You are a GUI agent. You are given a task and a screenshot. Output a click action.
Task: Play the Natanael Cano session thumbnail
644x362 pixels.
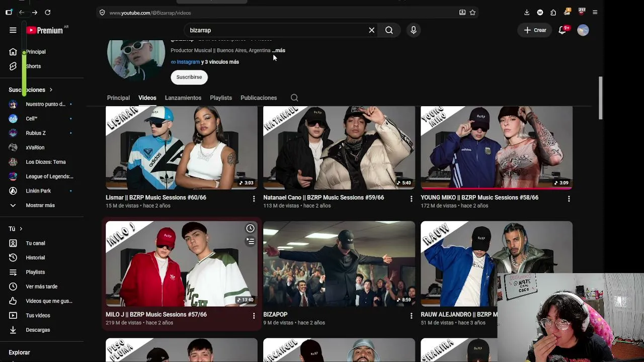click(x=339, y=148)
